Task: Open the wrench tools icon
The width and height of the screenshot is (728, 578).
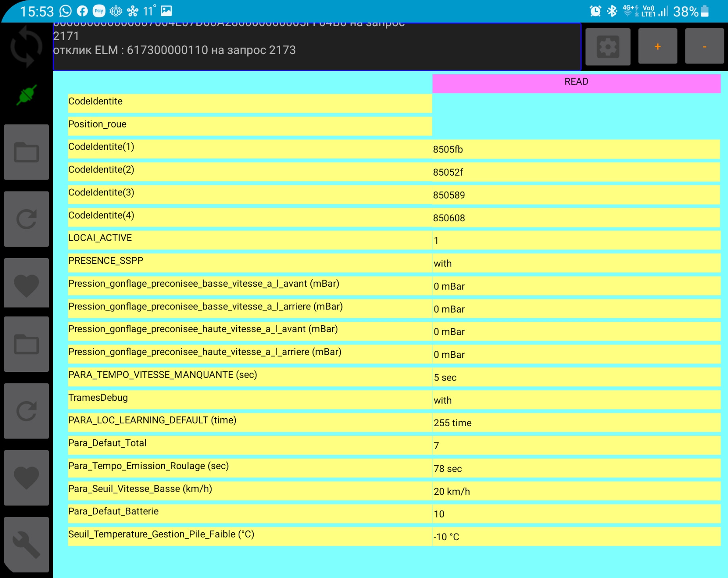Action: [27, 544]
